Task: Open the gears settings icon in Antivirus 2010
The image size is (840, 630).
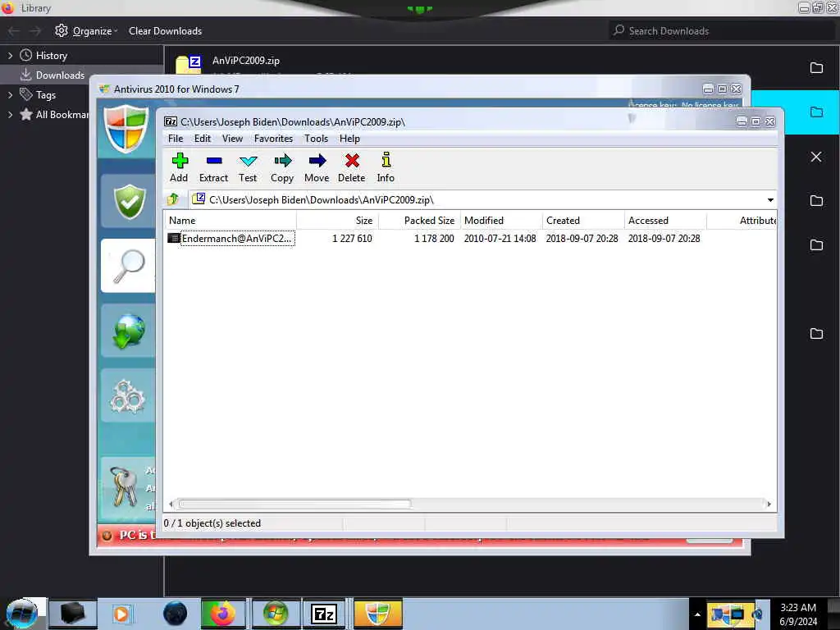Action: click(127, 396)
